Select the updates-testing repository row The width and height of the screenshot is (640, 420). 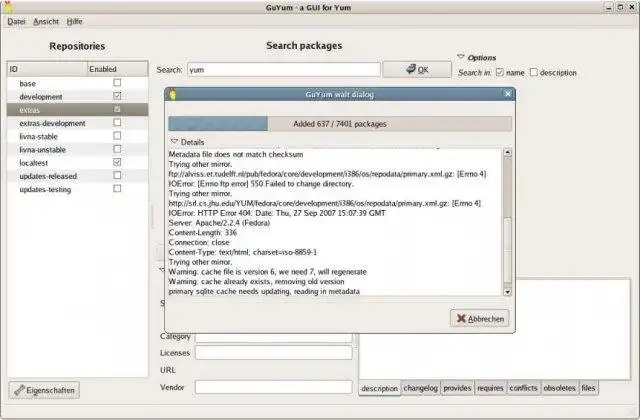[78, 189]
